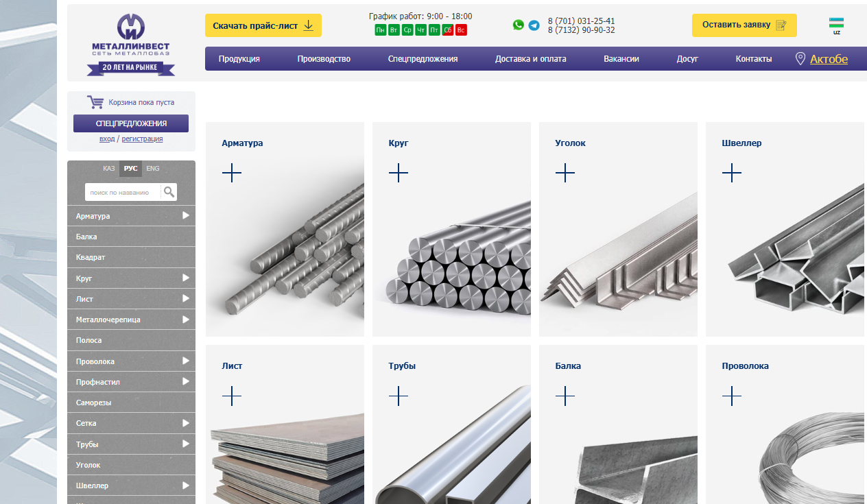
Task: Expand Лист sidebar submenu arrow
Action: tap(186, 298)
